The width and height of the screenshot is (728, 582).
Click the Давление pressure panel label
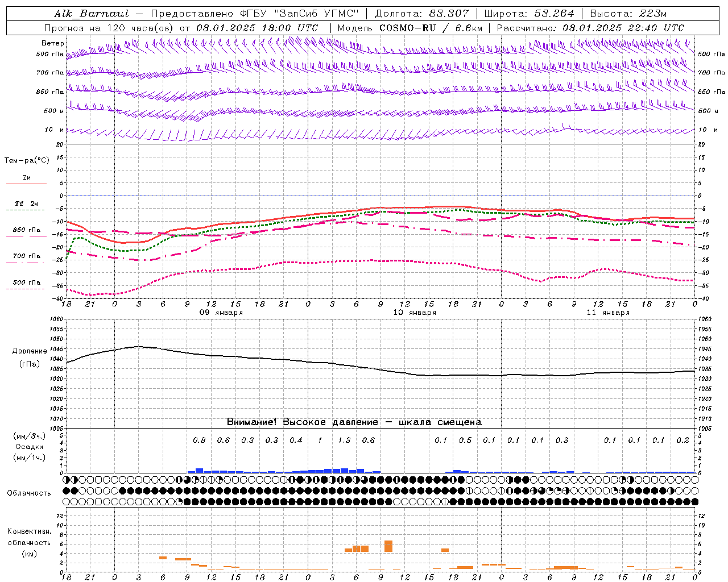coord(30,351)
